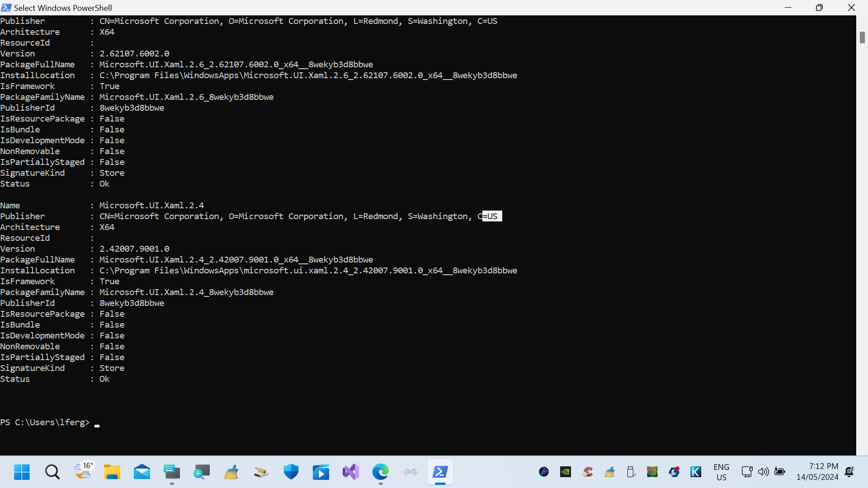Click the second PublisherId '8wekyb3d8bbwe'

click(x=132, y=303)
